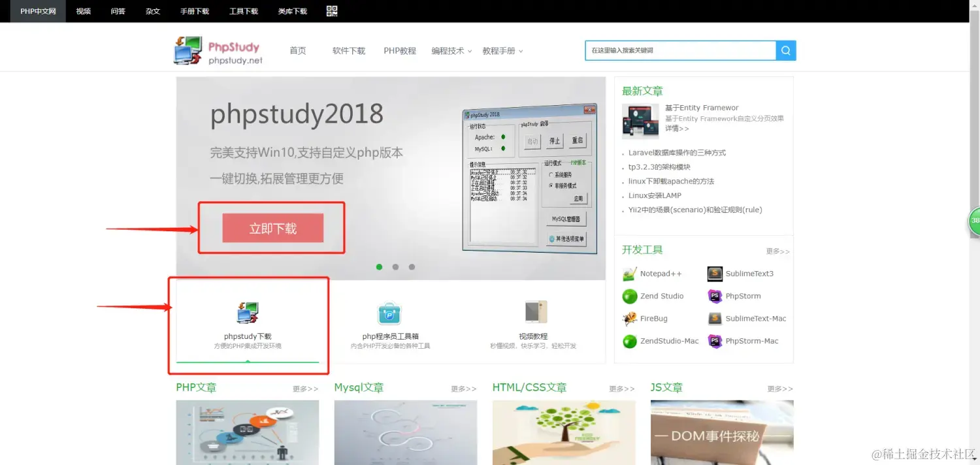980x465 pixels.
Task: Select the second carousel dot
Action: (395, 266)
